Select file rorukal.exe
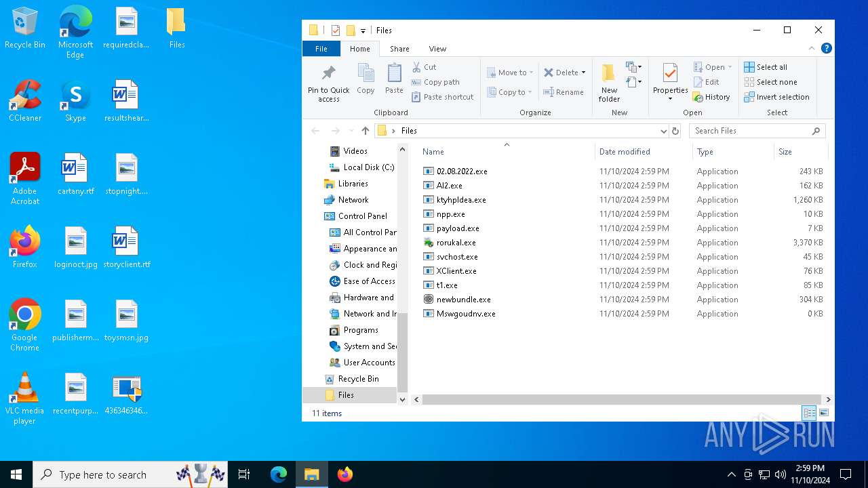 [x=450, y=243]
